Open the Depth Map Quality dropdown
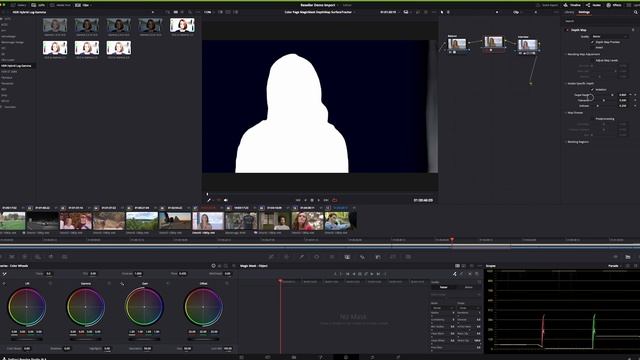The width and height of the screenshot is (640, 360). point(609,36)
